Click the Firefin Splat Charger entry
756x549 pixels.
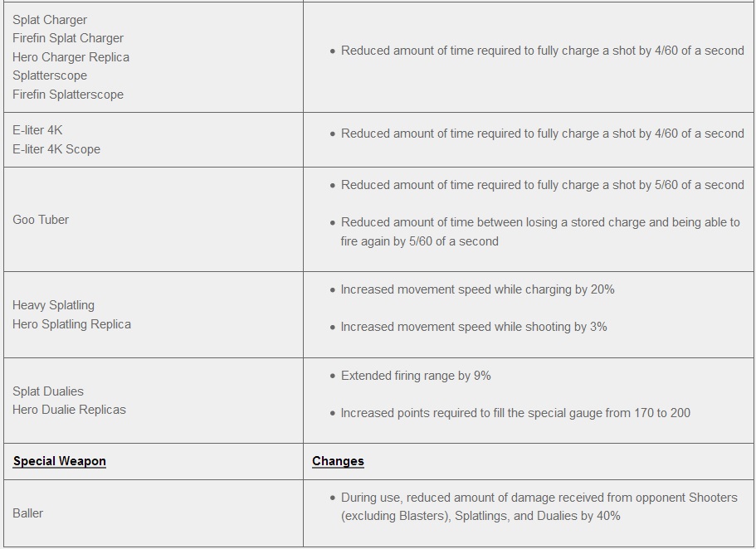pyautogui.click(x=68, y=38)
